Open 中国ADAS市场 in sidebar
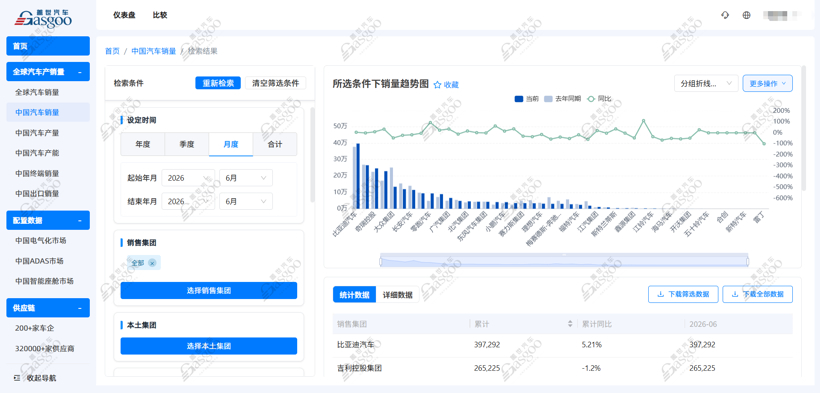 click(40, 261)
